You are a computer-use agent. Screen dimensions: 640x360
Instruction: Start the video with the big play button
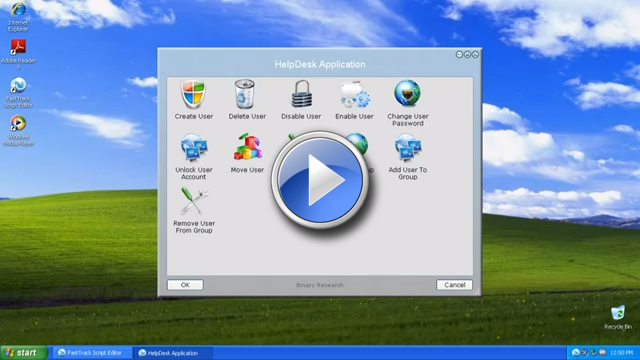[x=320, y=180]
